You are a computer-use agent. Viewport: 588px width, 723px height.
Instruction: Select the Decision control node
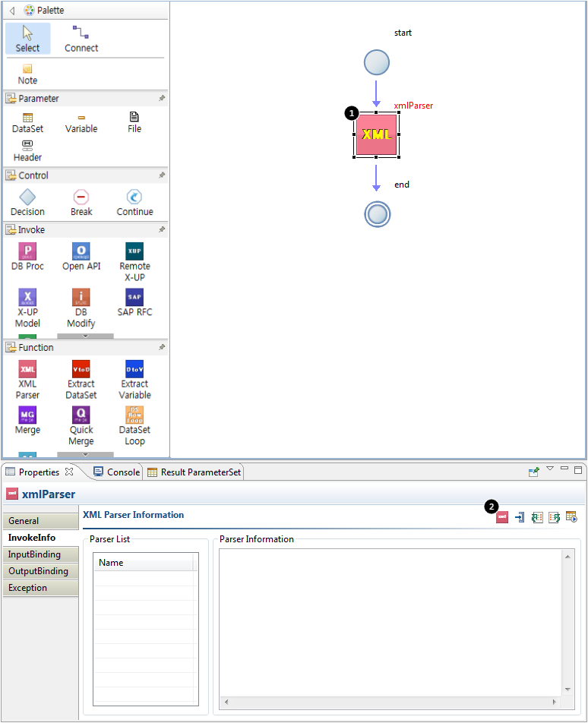point(27,203)
